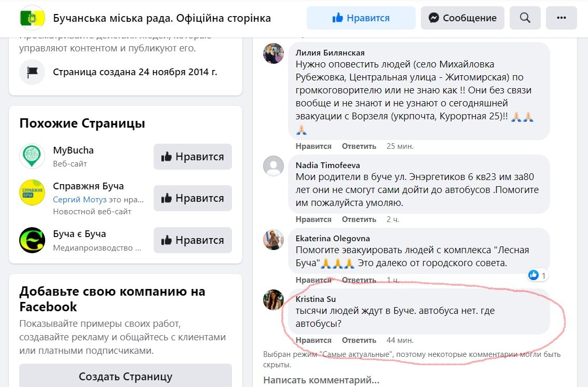Open Буча є Буча page logo
This screenshot has width=588, height=387.
(32, 240)
